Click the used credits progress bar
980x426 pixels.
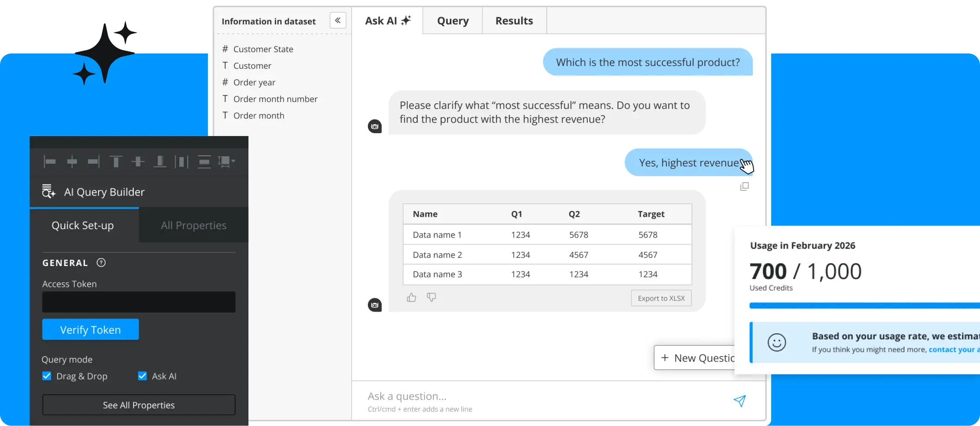click(864, 305)
